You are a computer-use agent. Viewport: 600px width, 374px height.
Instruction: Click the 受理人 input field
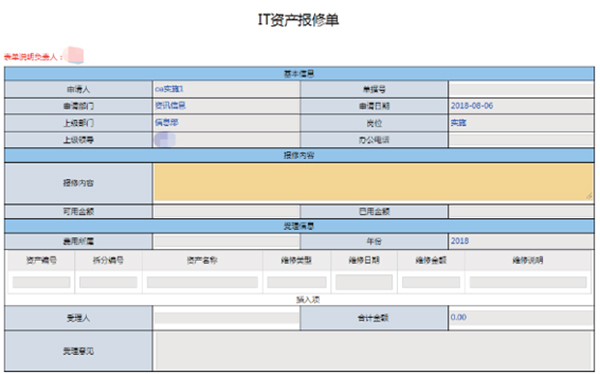point(227,318)
